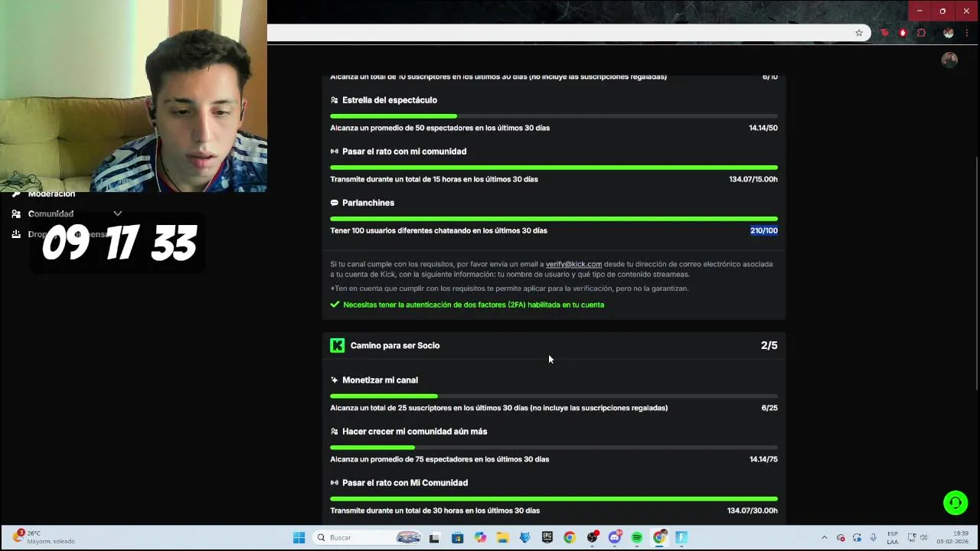Click the Camino para ser Socio title

point(395,346)
